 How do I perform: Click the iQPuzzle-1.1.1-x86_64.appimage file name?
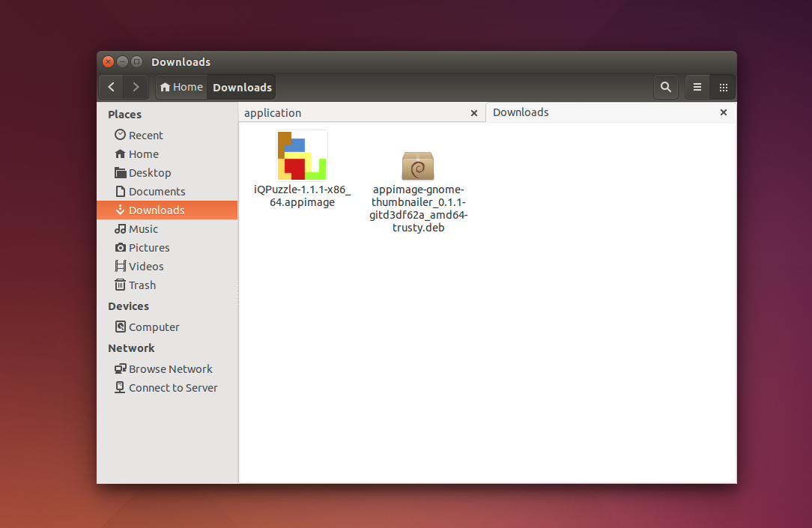pos(303,195)
